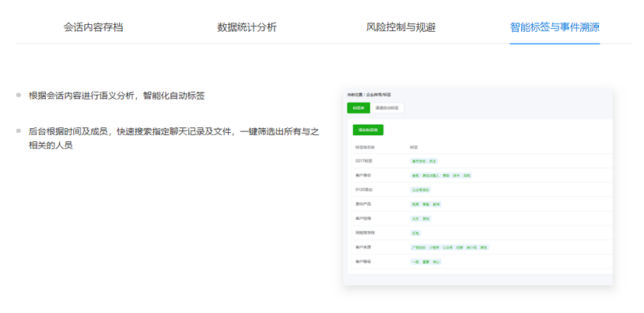Select the 阿橙商学院 tag group
Screen dimensions: 644x313
pos(366,233)
